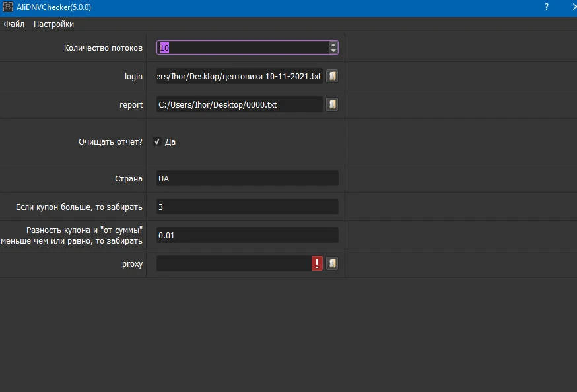Click the proxy label
This screenshot has width=577, height=392.
[133, 264]
